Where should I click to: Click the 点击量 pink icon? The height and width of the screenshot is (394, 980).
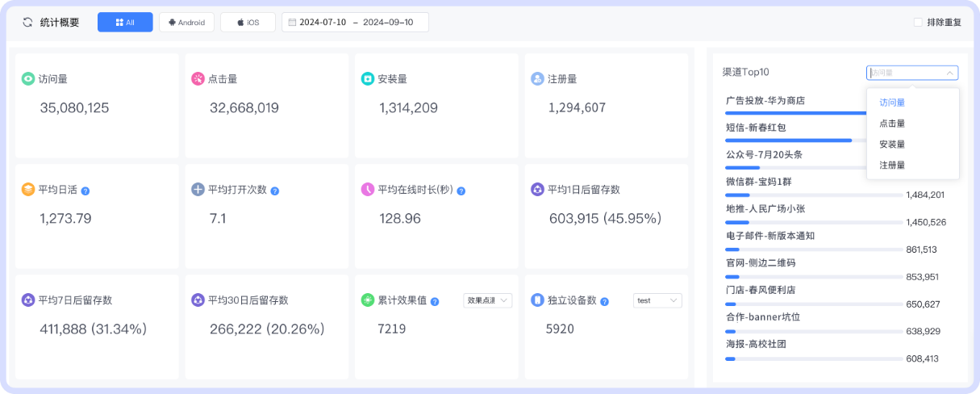click(198, 79)
